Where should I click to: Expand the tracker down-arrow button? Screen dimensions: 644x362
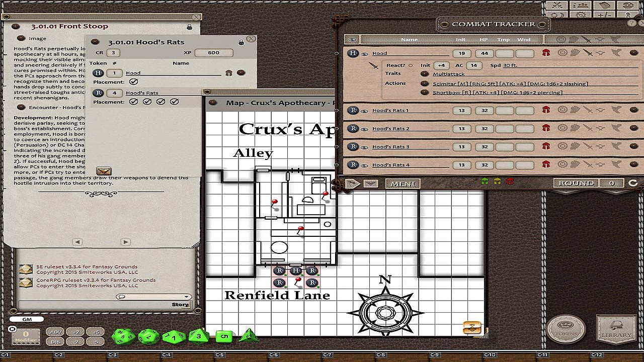coord(371,184)
